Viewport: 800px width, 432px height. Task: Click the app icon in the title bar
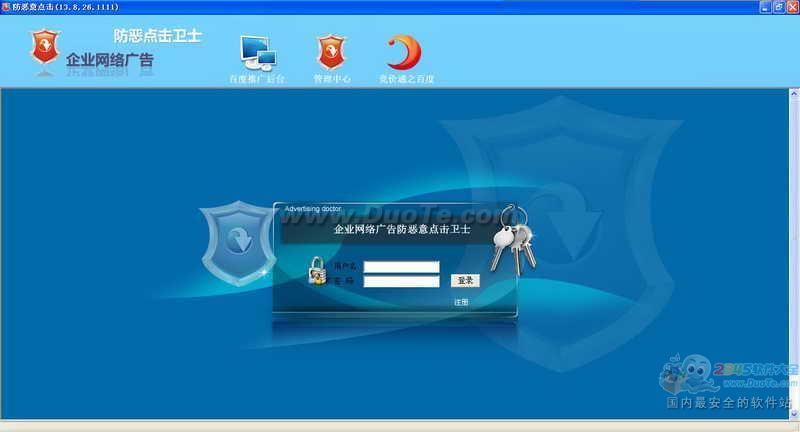click(7, 7)
